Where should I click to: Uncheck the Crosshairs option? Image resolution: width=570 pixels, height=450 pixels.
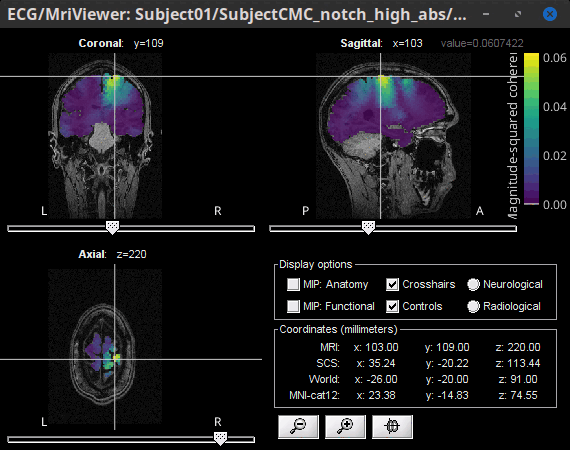[x=392, y=284]
